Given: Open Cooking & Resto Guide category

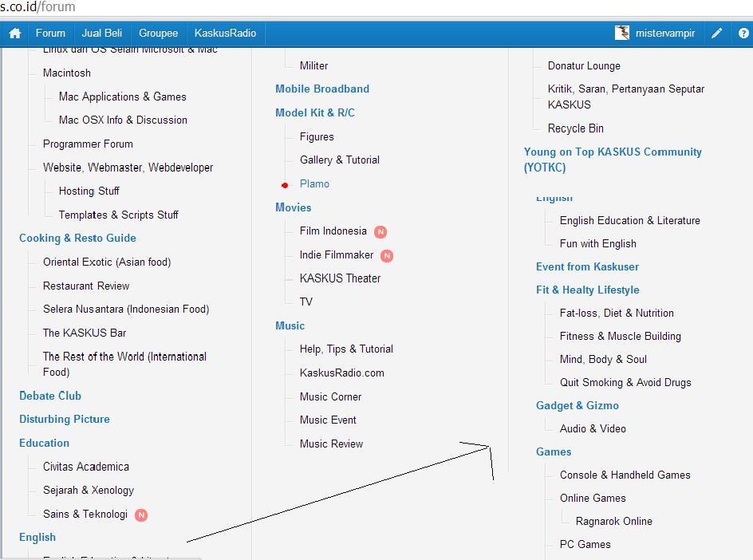Looking at the screenshot, I should [78, 239].
